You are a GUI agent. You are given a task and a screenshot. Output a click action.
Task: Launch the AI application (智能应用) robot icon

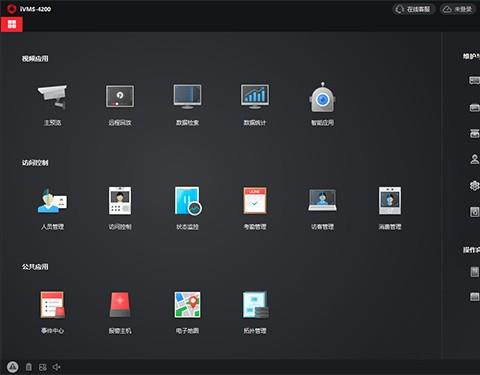coord(322,97)
